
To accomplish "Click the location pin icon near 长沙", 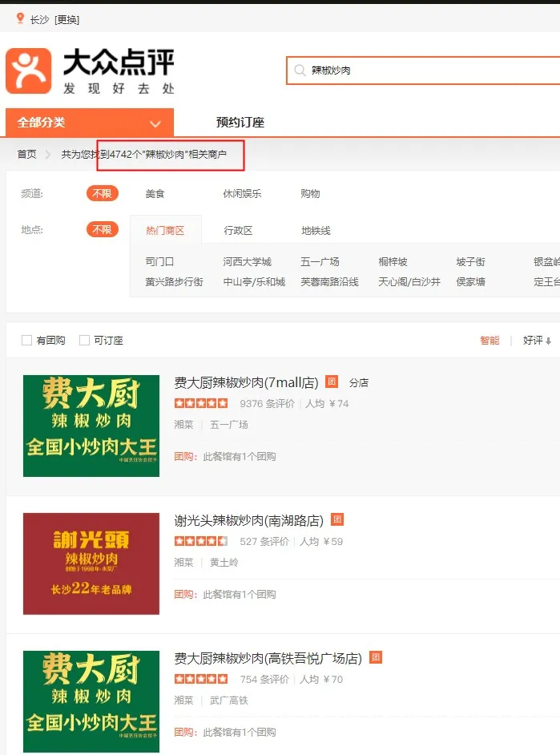I will click(x=20, y=18).
